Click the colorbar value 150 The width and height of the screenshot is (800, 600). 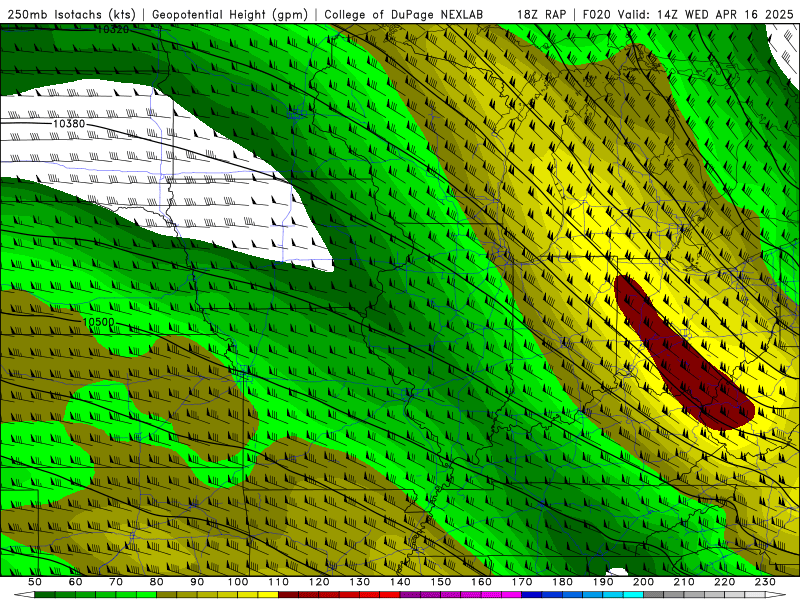click(x=441, y=582)
